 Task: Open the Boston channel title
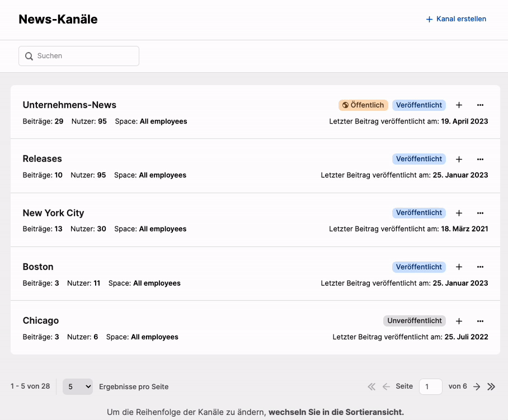[38, 267]
